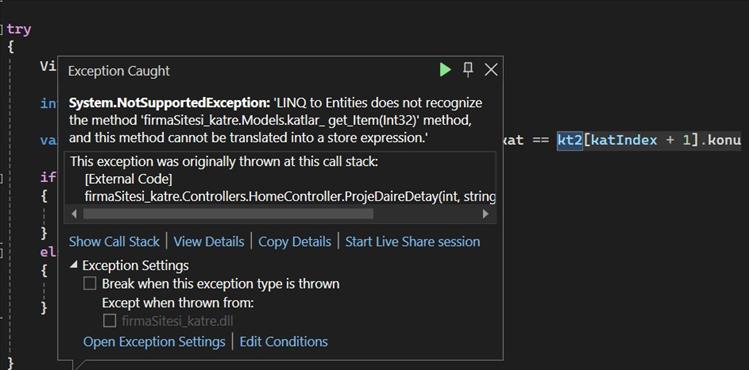Select the HomeController.ProjeDaireDetay stack frame
Image resolution: width=749 pixels, height=370 pixels.
point(290,196)
